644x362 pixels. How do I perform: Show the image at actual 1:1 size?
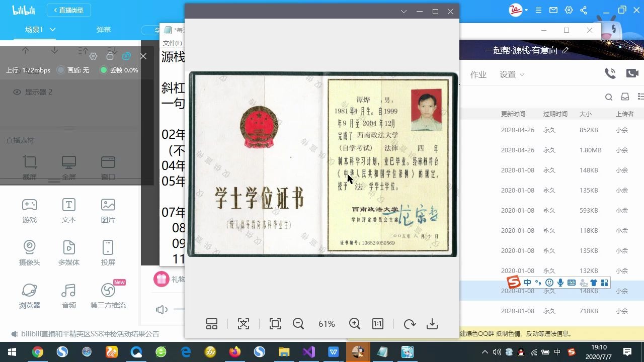point(378,324)
